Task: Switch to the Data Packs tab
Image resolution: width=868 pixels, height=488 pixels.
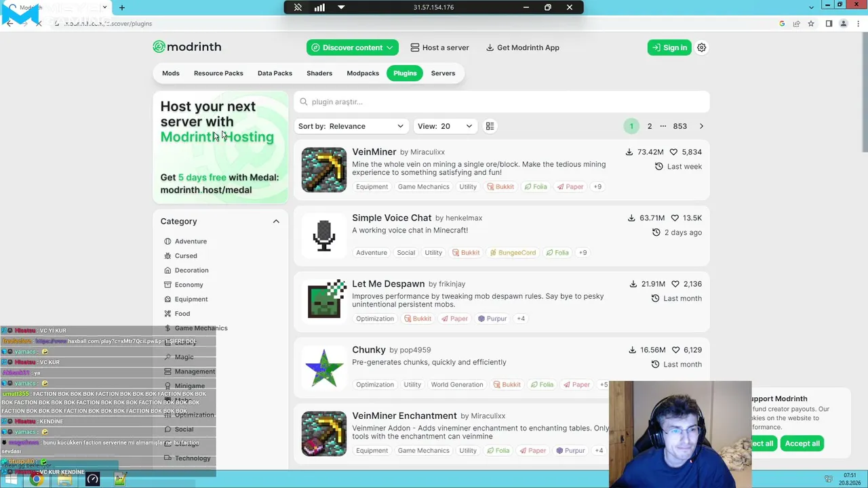Action: point(275,73)
